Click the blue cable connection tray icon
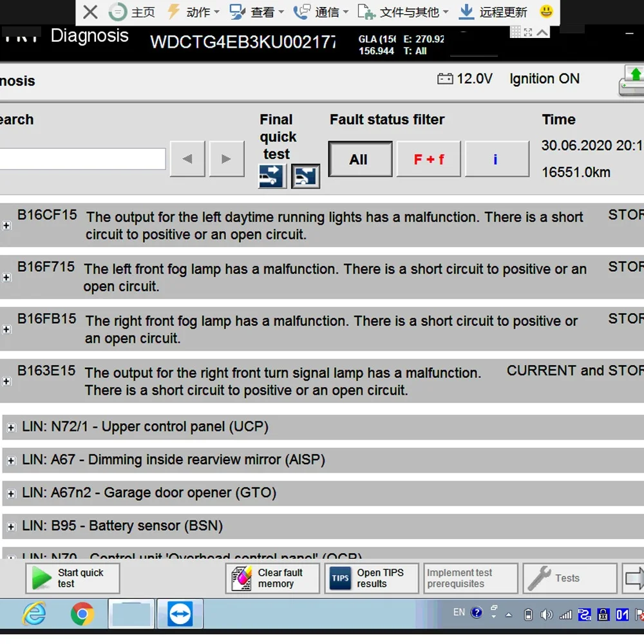644x644 pixels. [584, 615]
